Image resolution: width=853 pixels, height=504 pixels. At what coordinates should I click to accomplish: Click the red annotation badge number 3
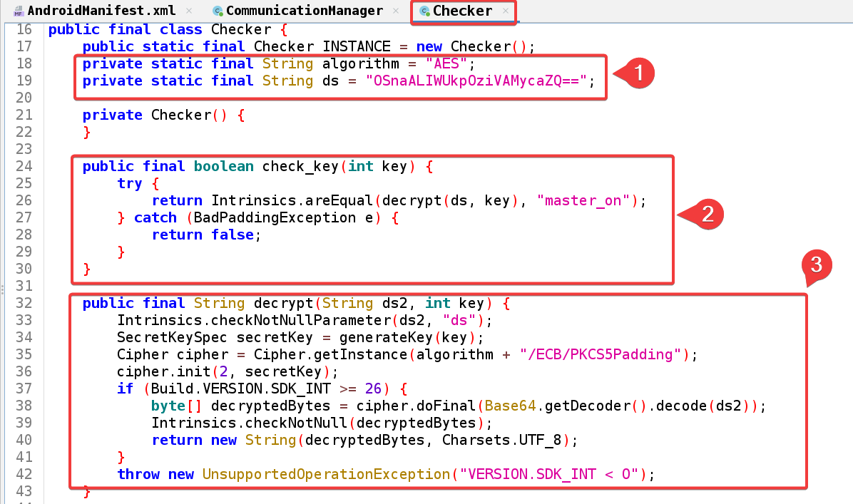click(816, 265)
